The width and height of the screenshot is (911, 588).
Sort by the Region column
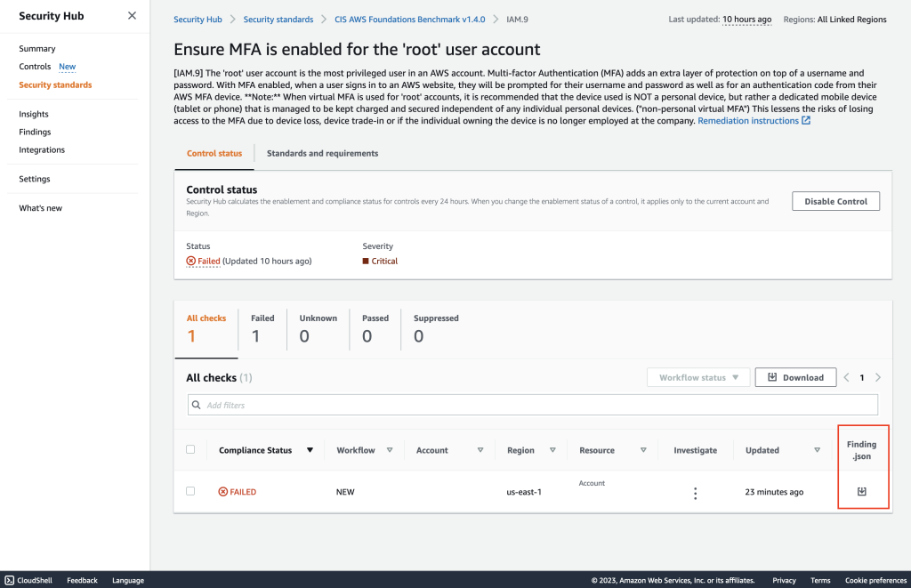[552, 450]
